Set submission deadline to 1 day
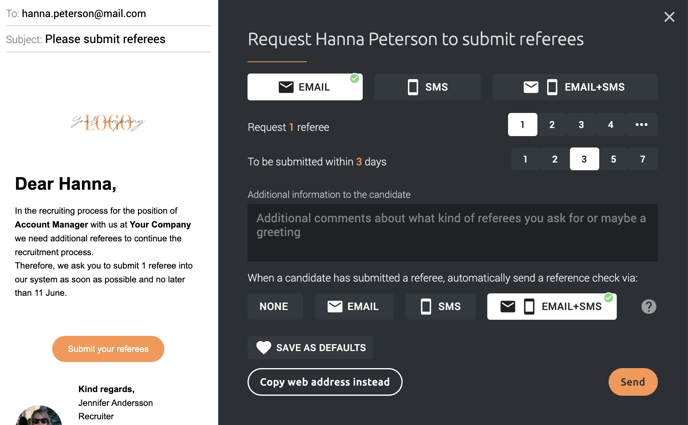The width and height of the screenshot is (688, 425). [x=525, y=159]
